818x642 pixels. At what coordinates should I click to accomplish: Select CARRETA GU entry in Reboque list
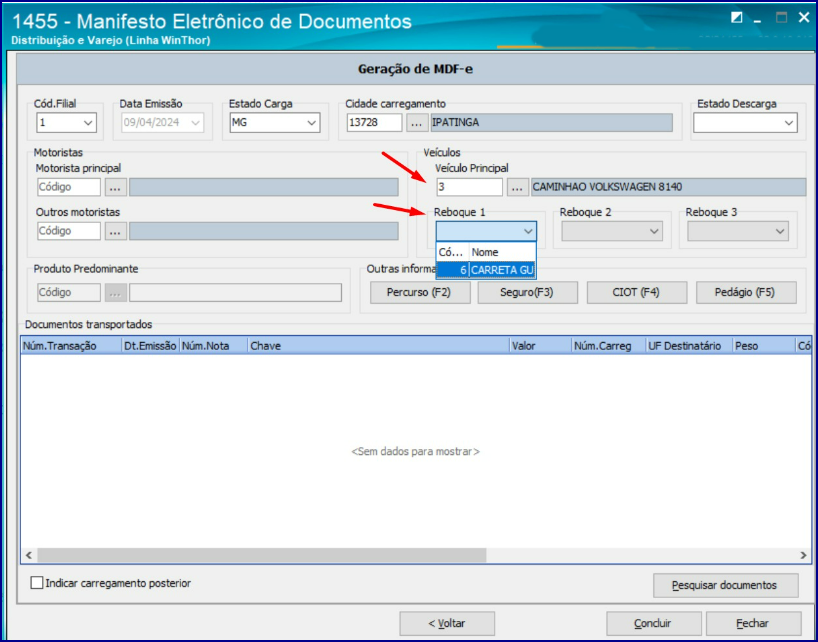[x=486, y=270]
